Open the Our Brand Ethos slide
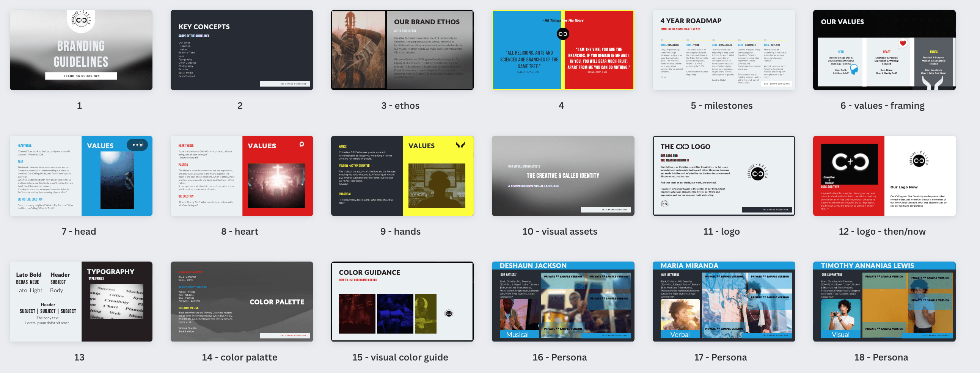Image resolution: width=980 pixels, height=373 pixels. tap(402, 50)
